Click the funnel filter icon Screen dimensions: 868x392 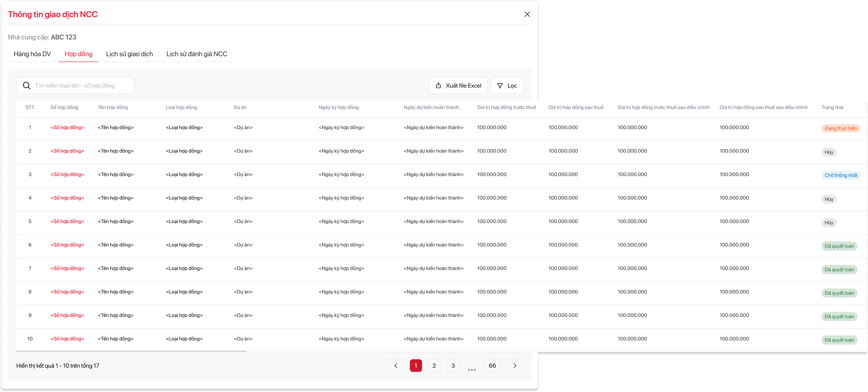tap(500, 86)
